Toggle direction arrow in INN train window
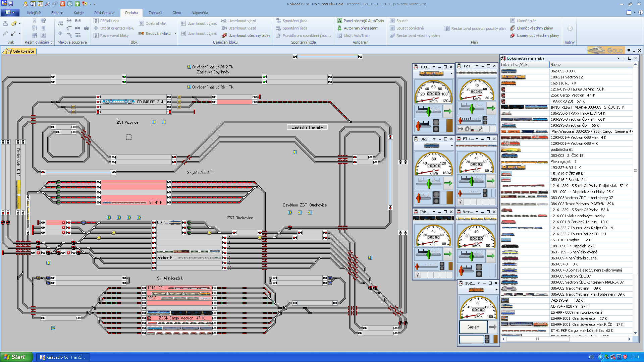Screen dimensions: 644x362 (x=448, y=254)
